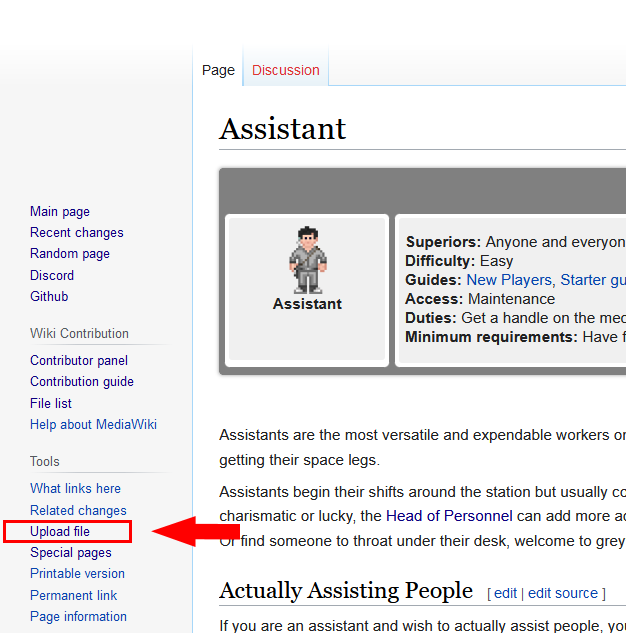Open Help about MediaWiki
626x633 pixels.
(93, 424)
